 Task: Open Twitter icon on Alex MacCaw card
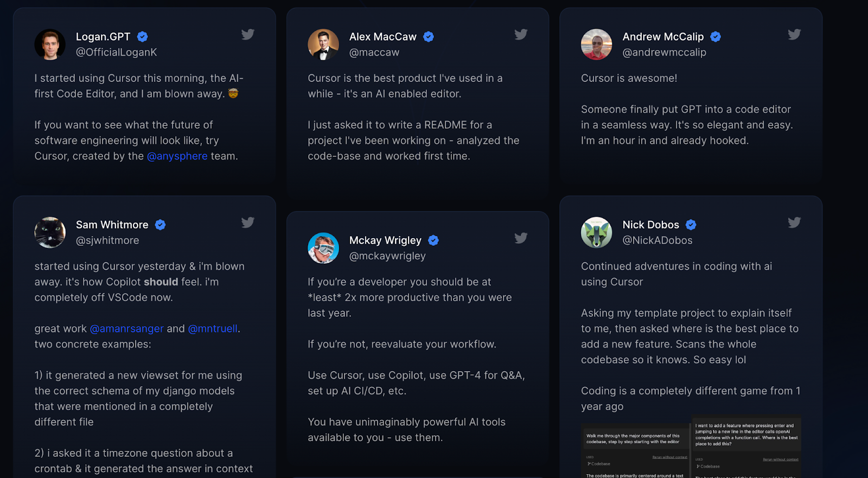coord(521,35)
